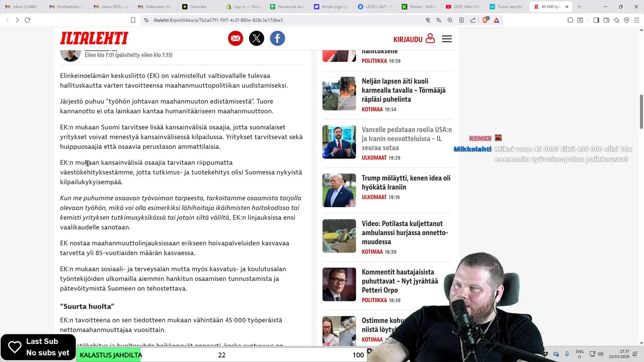Open Iltalehti site hamburger menu
Viewport: 644px width, 362px height.
pos(447,39)
